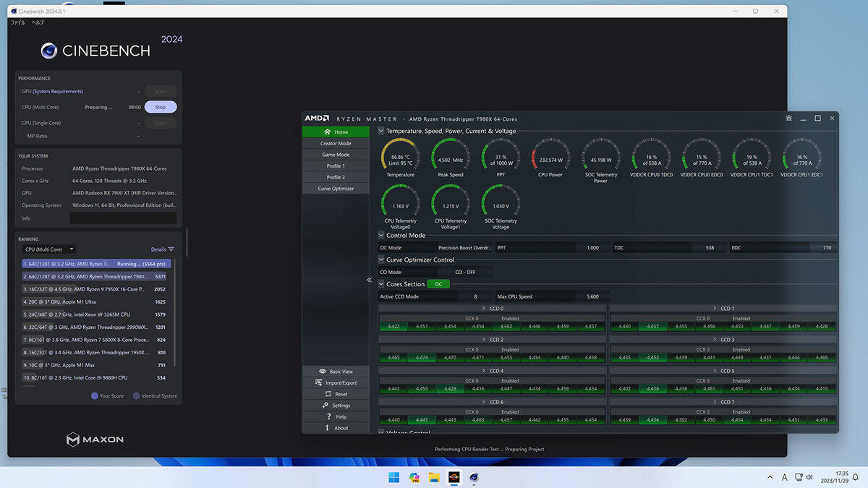Open Settings in Ryzen Master sidebar

click(x=335, y=406)
